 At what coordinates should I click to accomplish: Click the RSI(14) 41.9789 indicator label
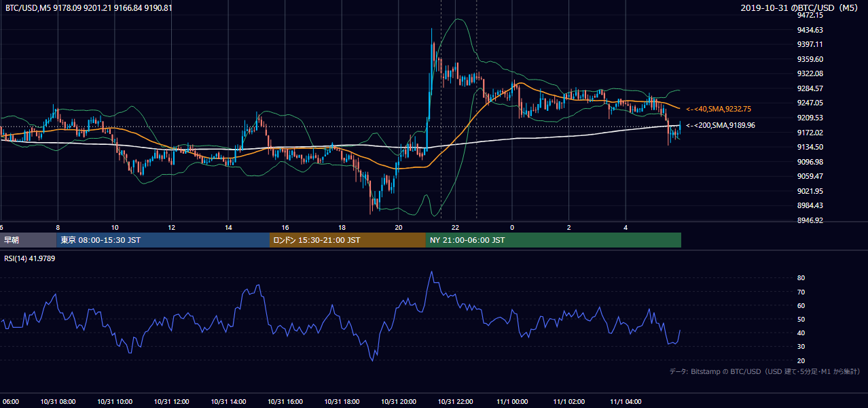(30, 258)
